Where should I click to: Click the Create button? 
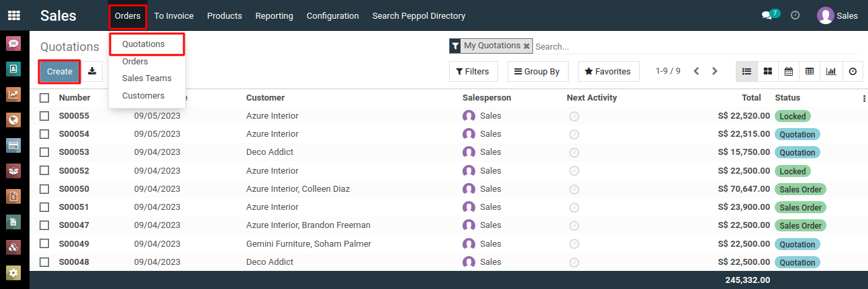point(60,71)
